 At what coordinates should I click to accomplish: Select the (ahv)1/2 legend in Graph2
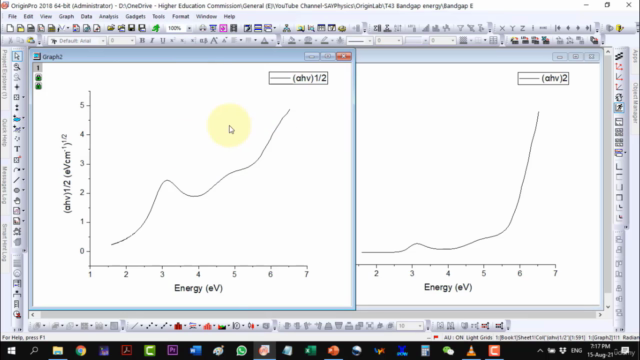tap(298, 78)
